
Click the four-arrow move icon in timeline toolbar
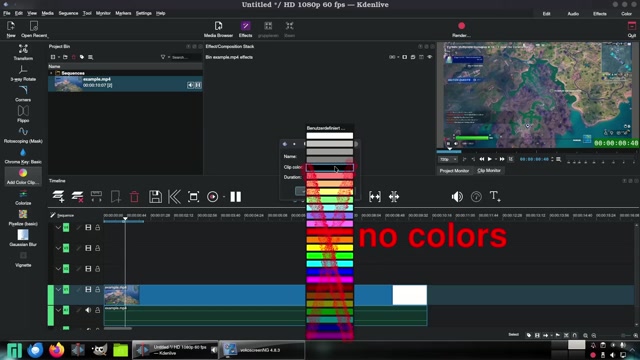click(394, 197)
